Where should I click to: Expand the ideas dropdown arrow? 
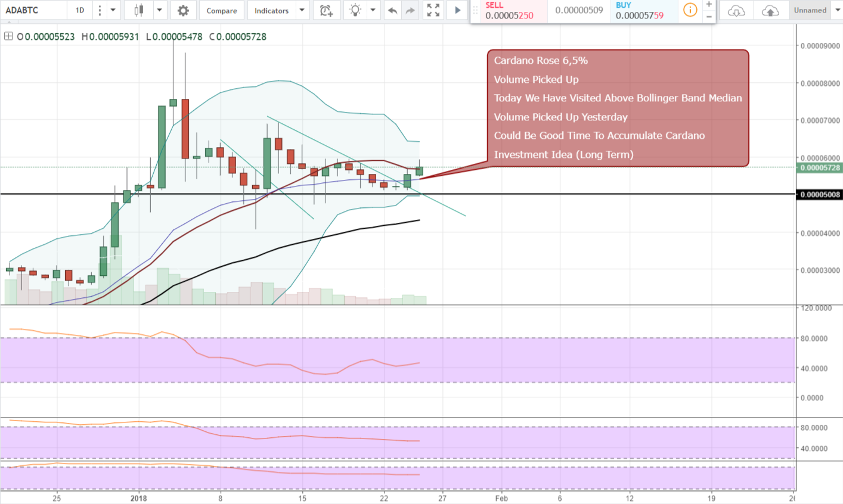pos(373,10)
